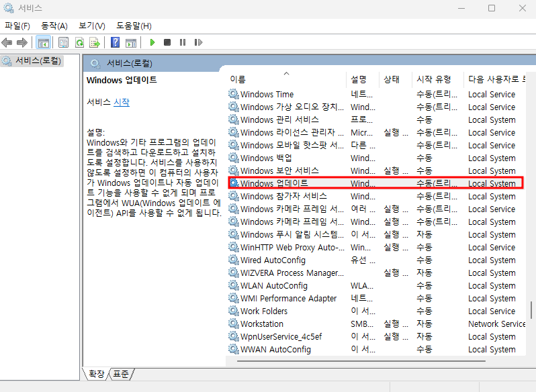Click the WLA... description of WLAN AutoConfig

[362, 285]
